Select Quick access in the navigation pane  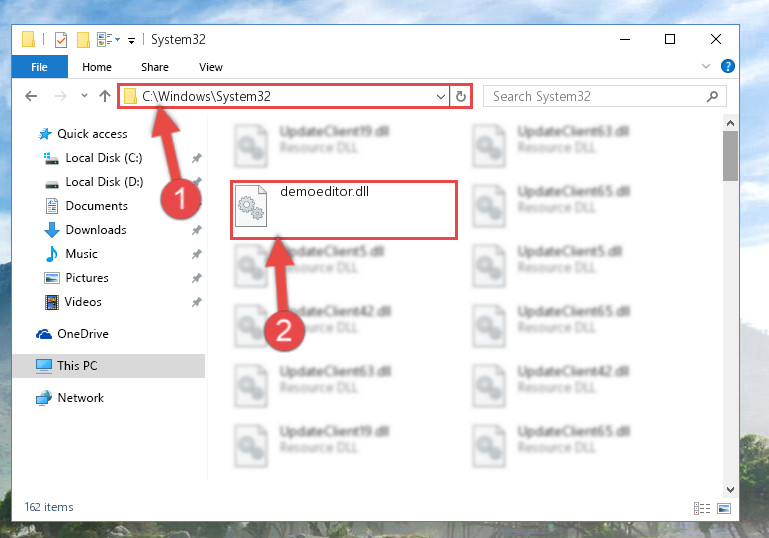click(x=92, y=134)
